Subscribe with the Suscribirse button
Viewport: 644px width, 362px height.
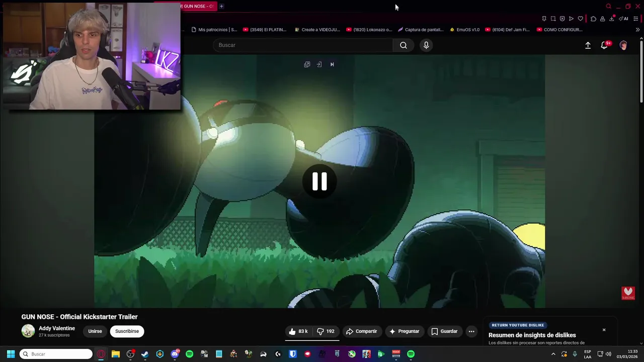pyautogui.click(x=127, y=331)
